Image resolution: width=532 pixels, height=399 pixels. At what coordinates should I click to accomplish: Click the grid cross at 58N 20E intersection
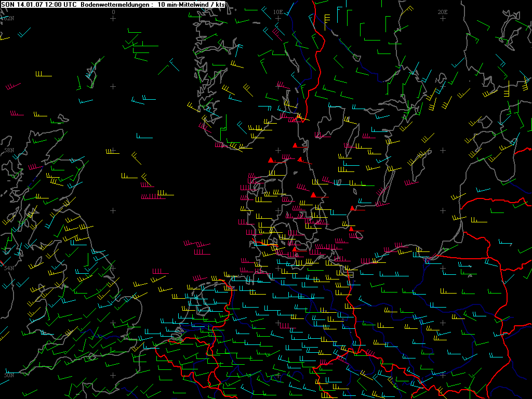[x=443, y=150]
